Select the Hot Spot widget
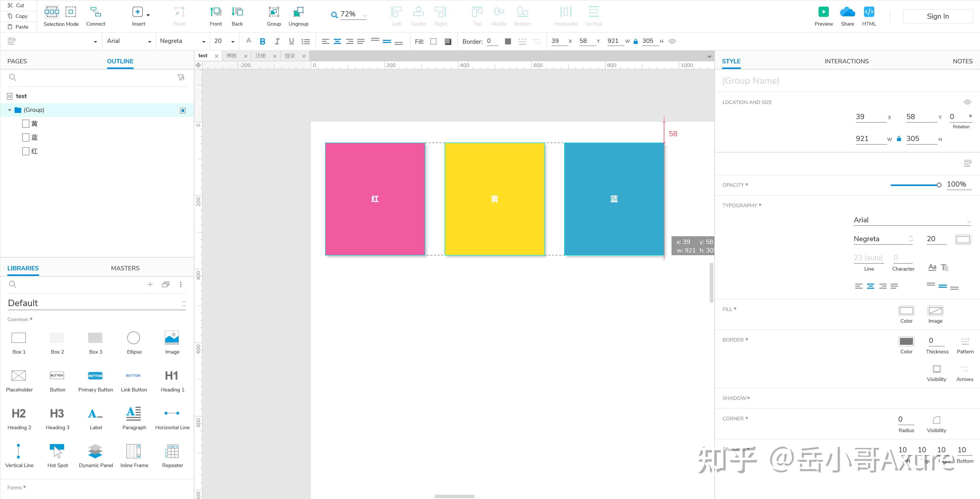980x499 pixels. click(x=57, y=453)
